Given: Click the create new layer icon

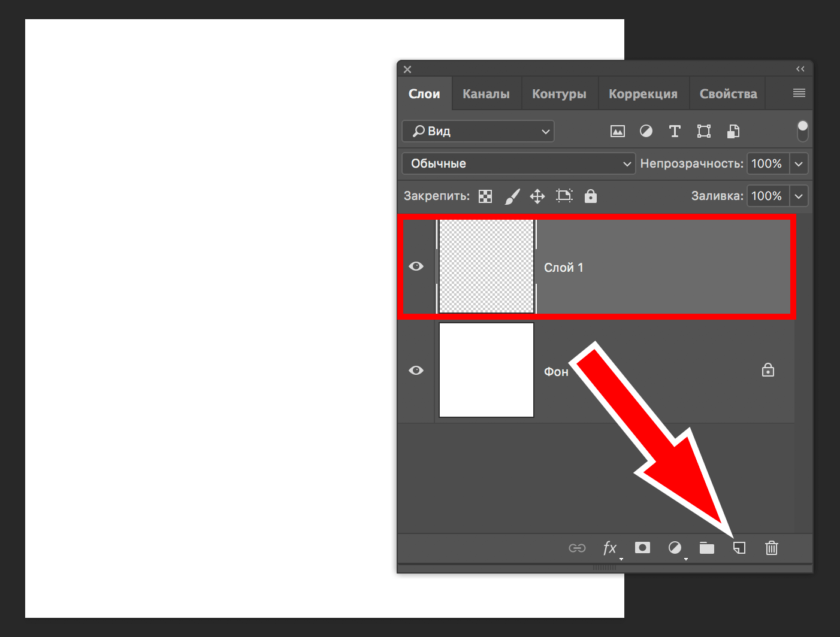Looking at the screenshot, I should 739,548.
